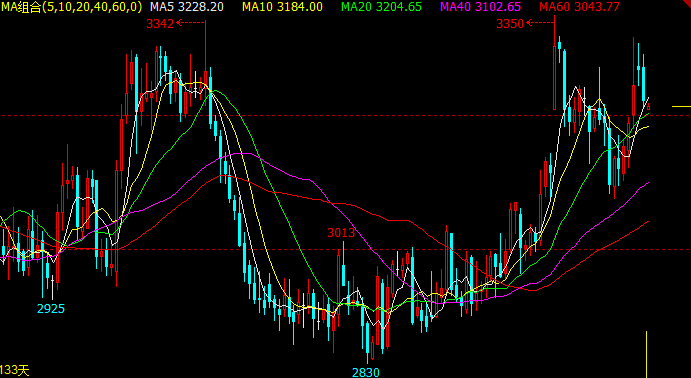The image size is (691, 378).
Task: Select the MA5 3228.20 legend value
Action: (x=187, y=7)
